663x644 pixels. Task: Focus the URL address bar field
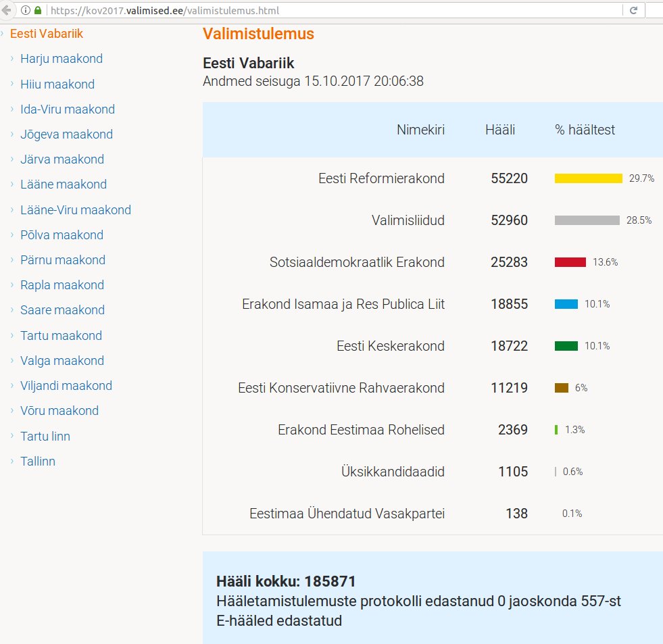330,10
